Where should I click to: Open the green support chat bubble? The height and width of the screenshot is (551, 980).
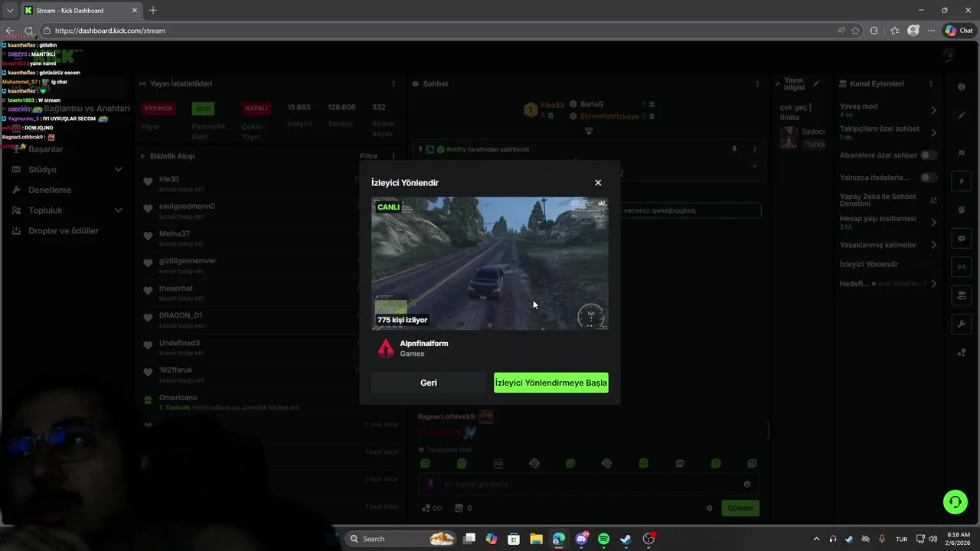coord(955,502)
